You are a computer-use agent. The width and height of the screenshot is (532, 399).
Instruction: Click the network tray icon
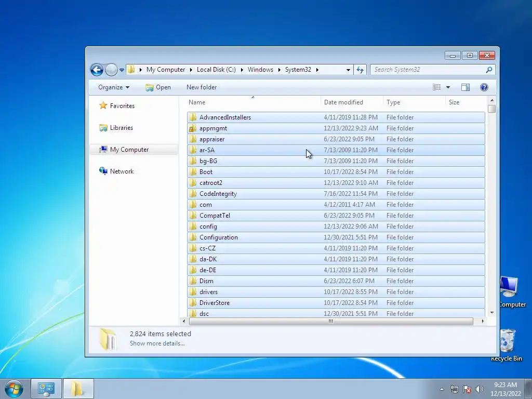(x=454, y=389)
